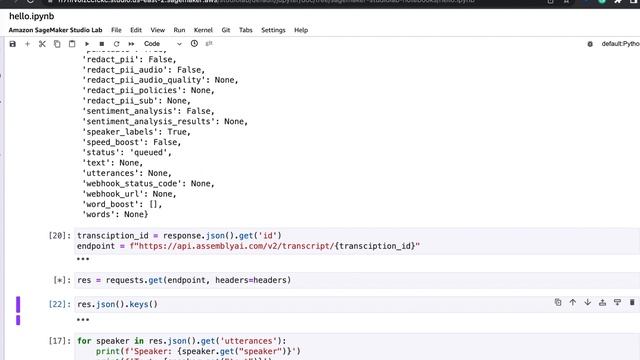
Task: Click the [20] cell execution prompt
Action: (x=60, y=236)
